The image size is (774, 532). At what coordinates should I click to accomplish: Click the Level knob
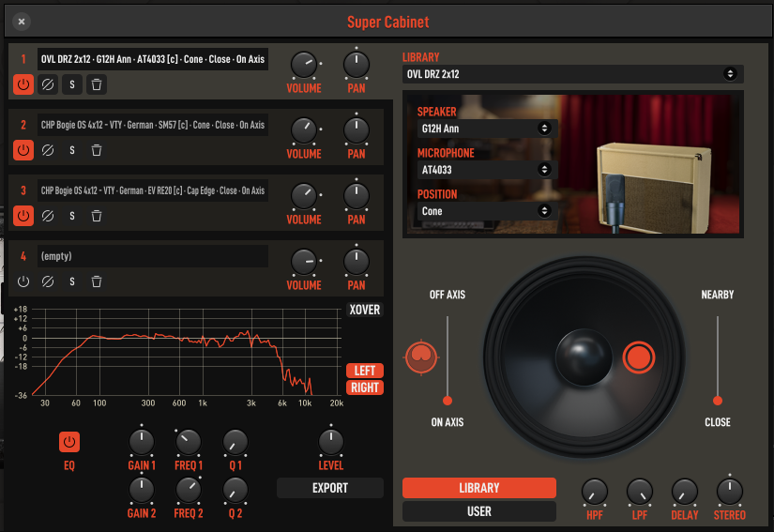pos(331,442)
